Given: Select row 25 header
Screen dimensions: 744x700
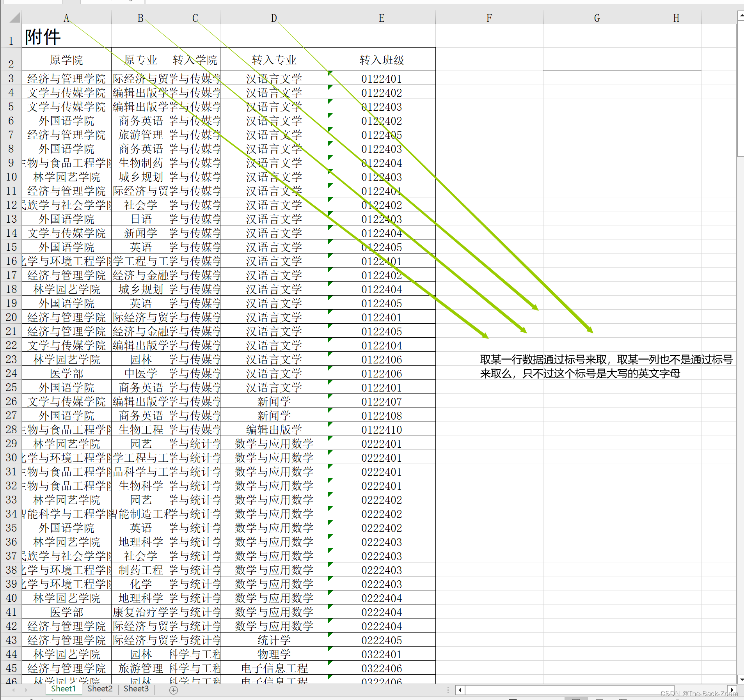Looking at the screenshot, I should [x=11, y=387].
